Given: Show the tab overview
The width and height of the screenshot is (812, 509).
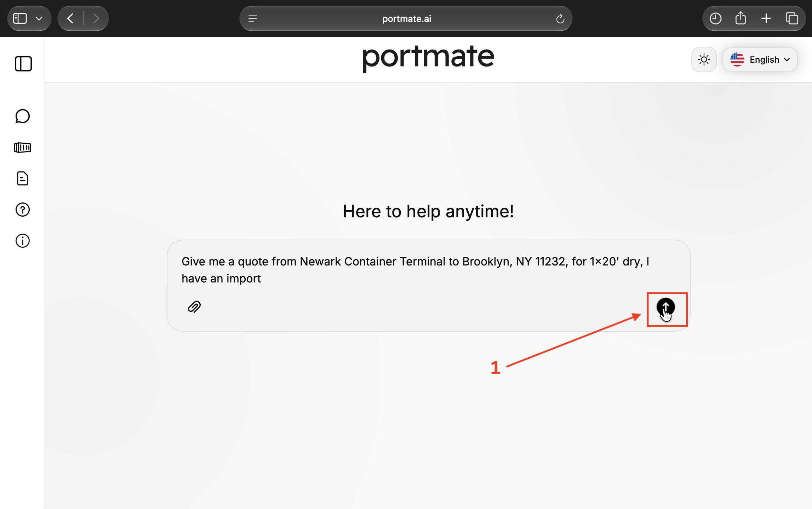Looking at the screenshot, I should pyautogui.click(x=792, y=18).
